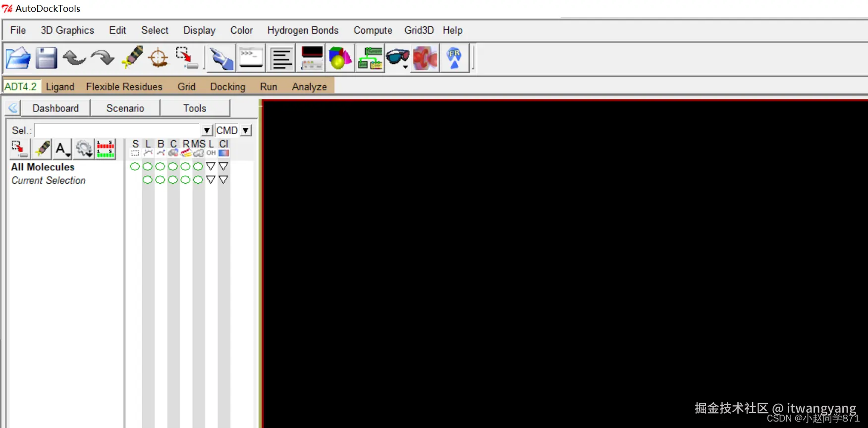Click the undo arrow icon
Viewport: 868px width, 428px height.
(74, 58)
